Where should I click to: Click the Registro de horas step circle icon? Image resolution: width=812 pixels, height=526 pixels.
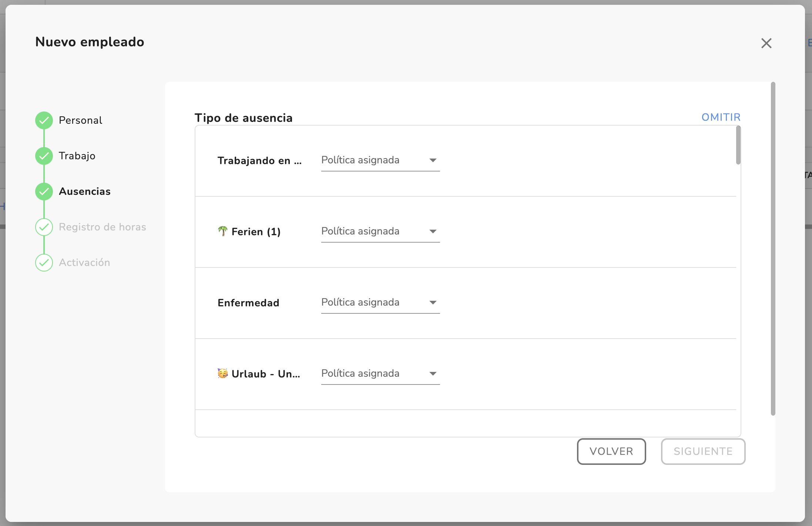click(x=44, y=227)
